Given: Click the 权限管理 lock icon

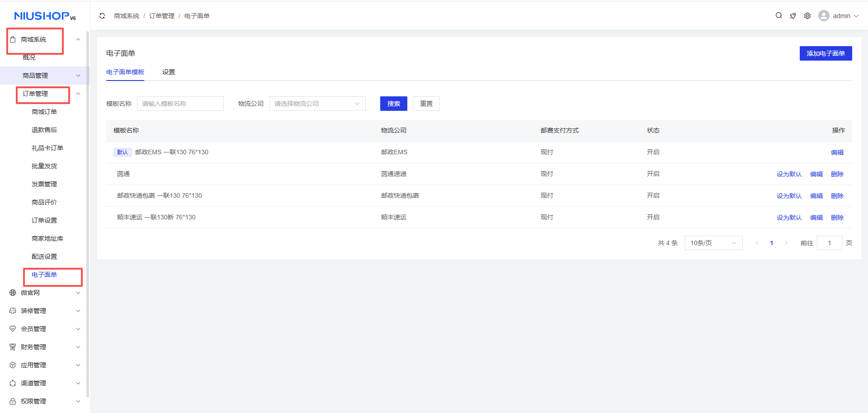Looking at the screenshot, I should point(13,401).
